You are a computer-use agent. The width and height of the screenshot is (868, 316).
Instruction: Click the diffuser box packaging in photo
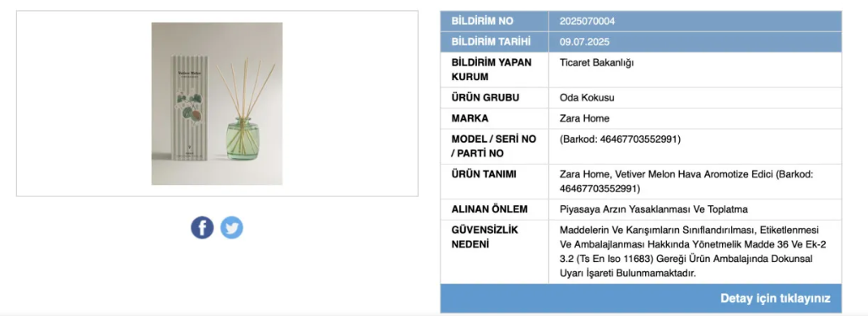[x=188, y=109]
